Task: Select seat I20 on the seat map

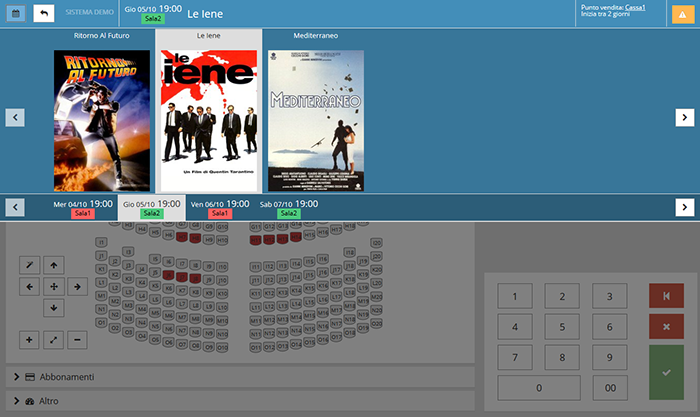Action: coord(376,242)
